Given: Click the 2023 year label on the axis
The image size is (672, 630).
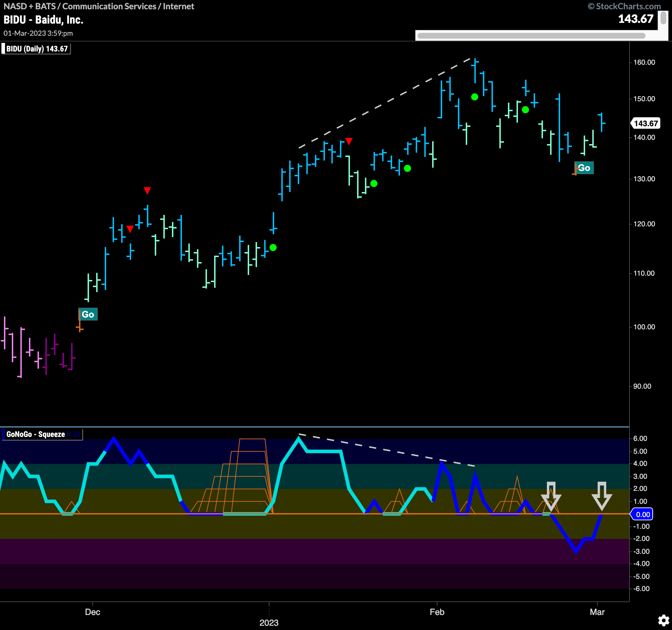Looking at the screenshot, I should coord(269,622).
